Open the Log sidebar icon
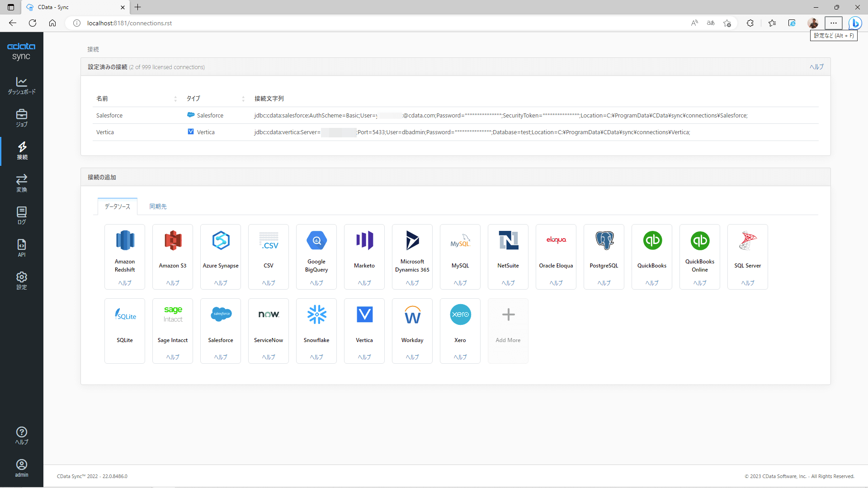 (21, 216)
